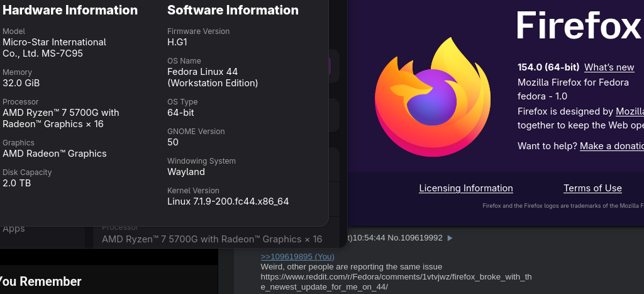
Task: Select the Memory value 32.0 GiB
Action: click(21, 83)
